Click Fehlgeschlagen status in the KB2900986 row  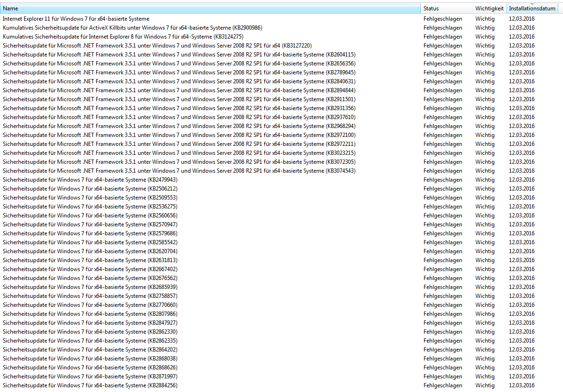(x=443, y=28)
